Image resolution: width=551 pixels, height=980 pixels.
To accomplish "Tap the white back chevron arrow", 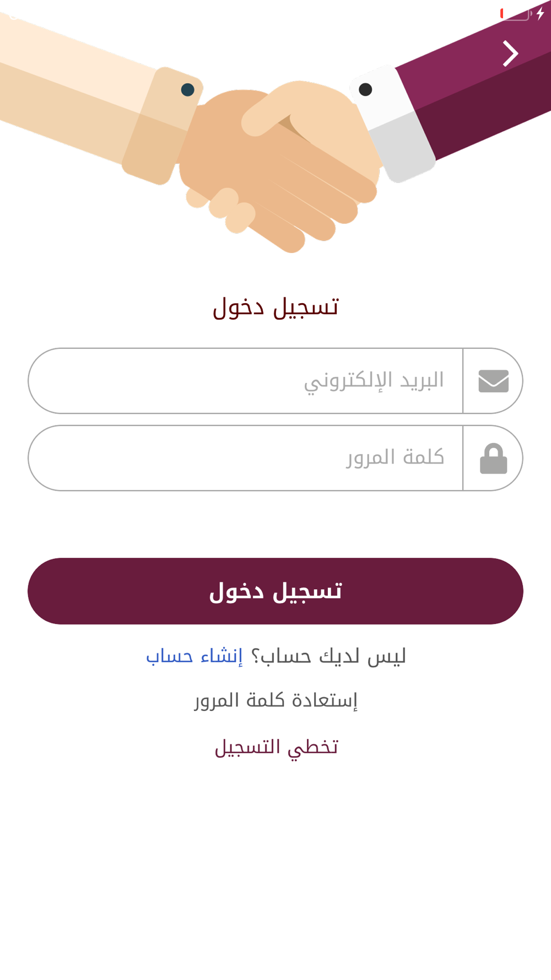I will (511, 53).
